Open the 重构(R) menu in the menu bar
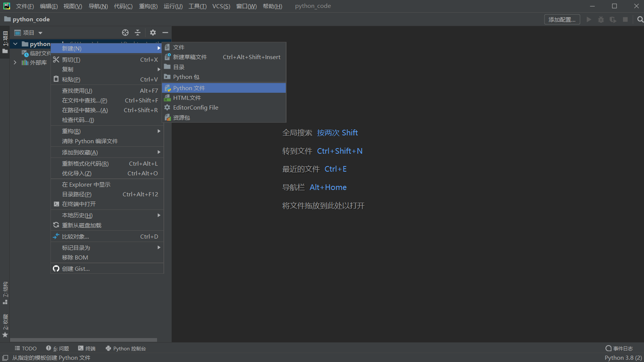This screenshot has height=362, width=644. tap(148, 6)
